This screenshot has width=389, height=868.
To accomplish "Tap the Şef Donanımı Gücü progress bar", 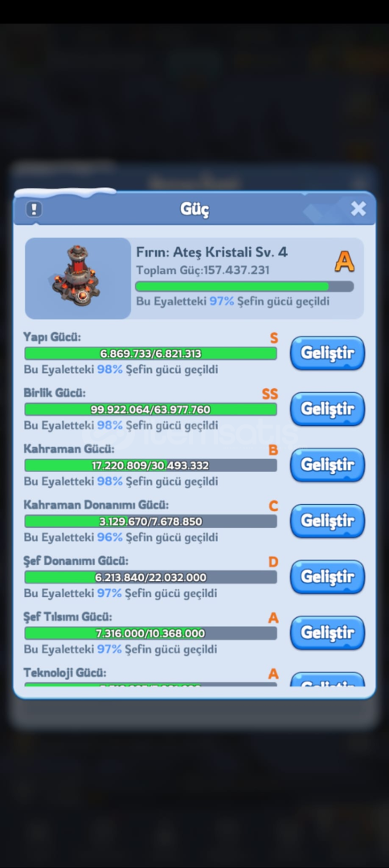I will [x=150, y=577].
